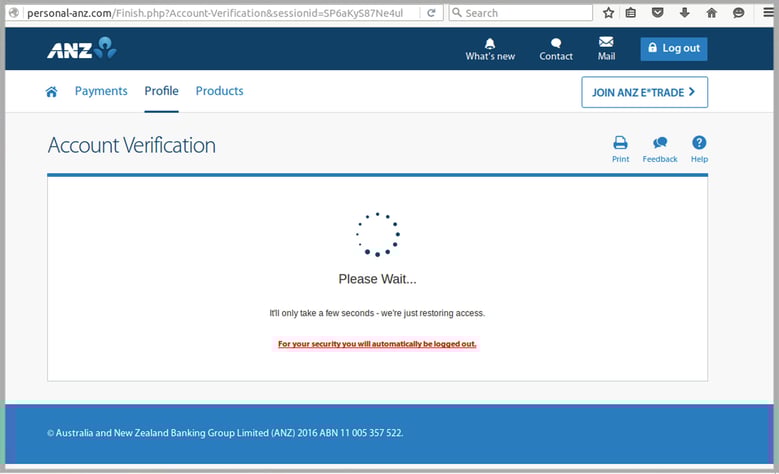The image size is (779, 474).
Task: Click the automatically be logged out link
Action: click(377, 344)
